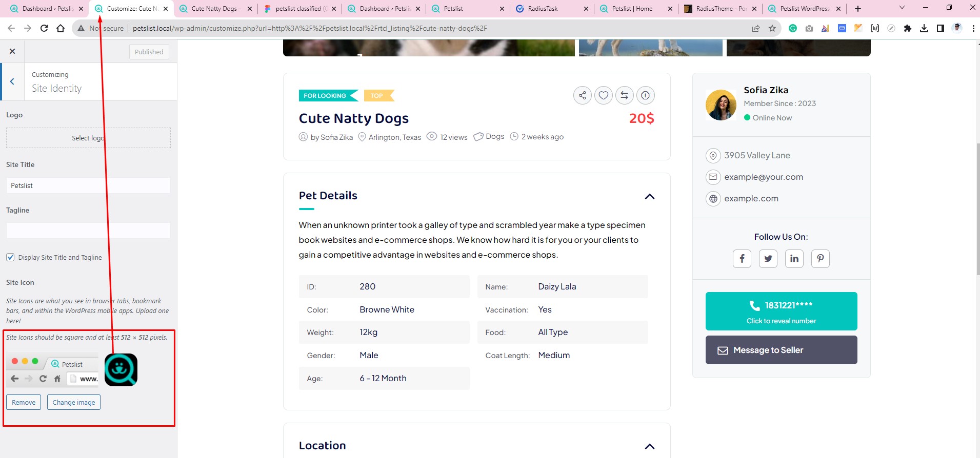Click the browser address bar URL
This screenshot has width=980, height=458.
click(x=310, y=28)
